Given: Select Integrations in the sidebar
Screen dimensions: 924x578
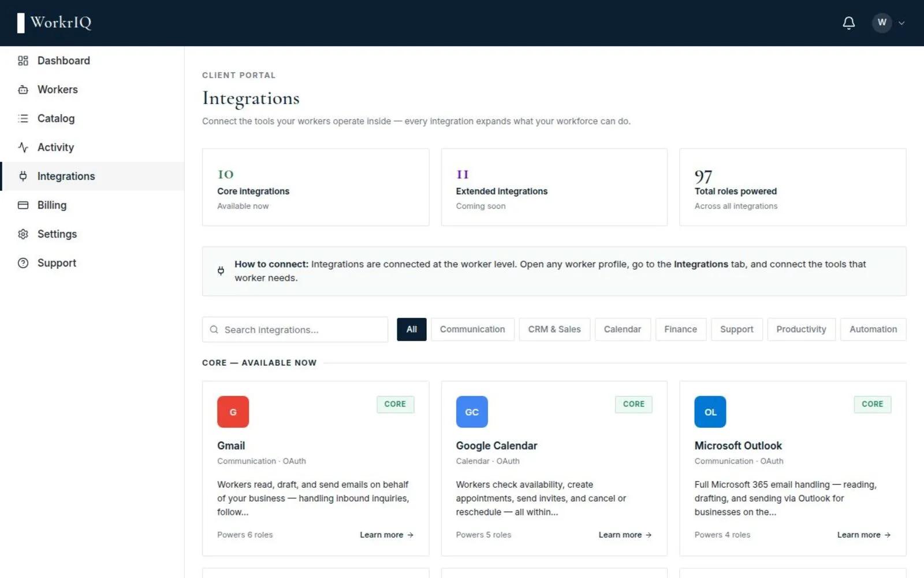Looking at the screenshot, I should tap(92, 176).
